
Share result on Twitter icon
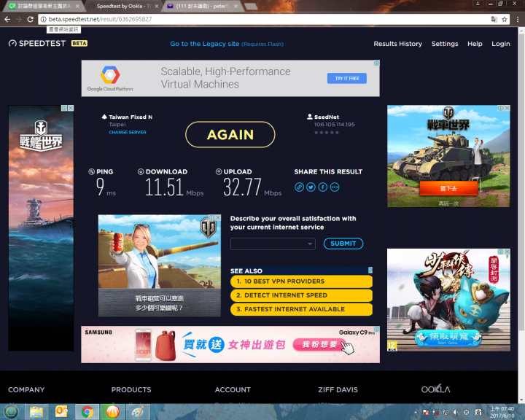coord(311,187)
